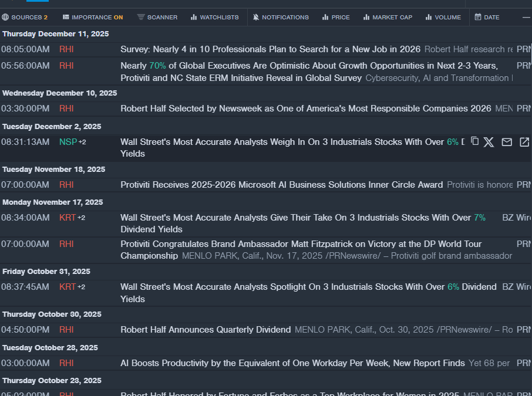The height and width of the screenshot is (396, 532).
Task: Click the RHI ticker at 08:05:00AM
Action: (x=66, y=49)
